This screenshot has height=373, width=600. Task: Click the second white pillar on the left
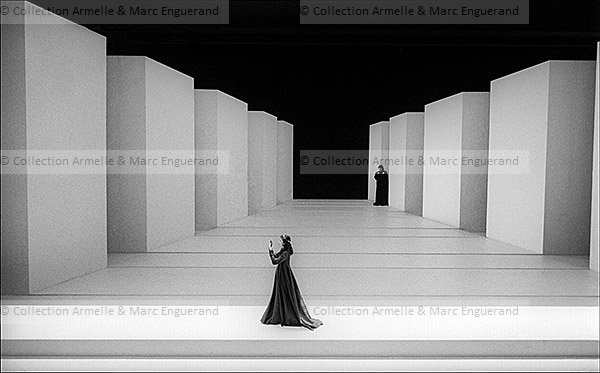pyautogui.click(x=151, y=153)
